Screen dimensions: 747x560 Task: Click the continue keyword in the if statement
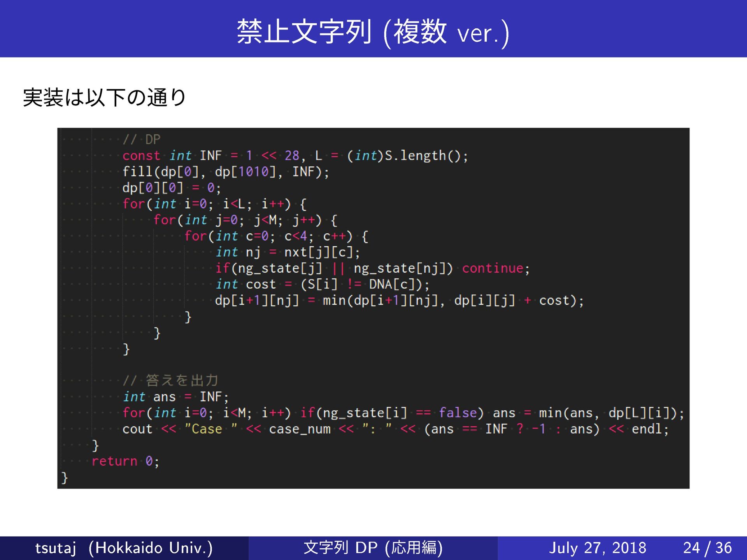[x=493, y=268]
